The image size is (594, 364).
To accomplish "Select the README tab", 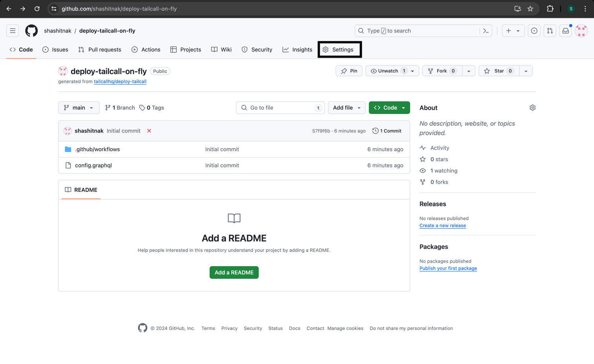I will [x=81, y=190].
